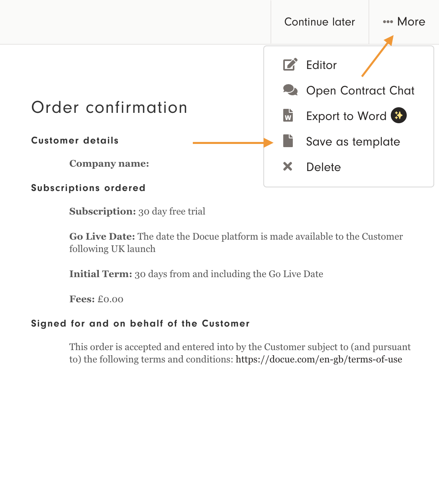Click the three-dots icon beside More
439x504 pixels.
(x=388, y=22)
